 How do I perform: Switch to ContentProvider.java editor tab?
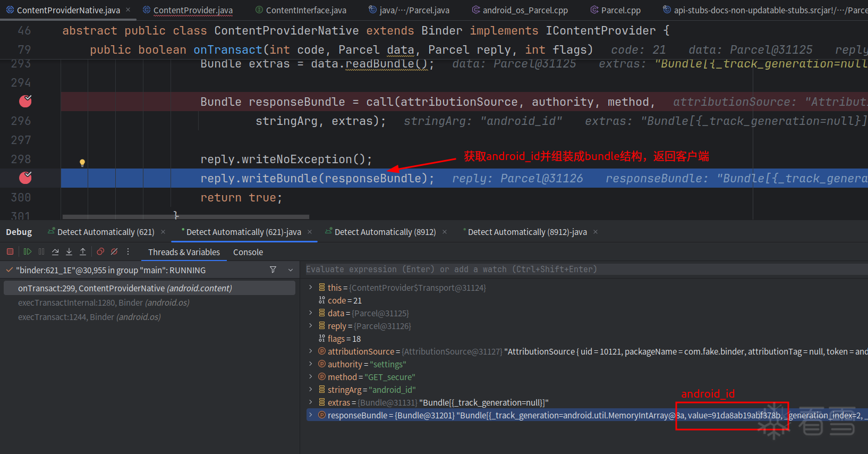(x=188, y=10)
